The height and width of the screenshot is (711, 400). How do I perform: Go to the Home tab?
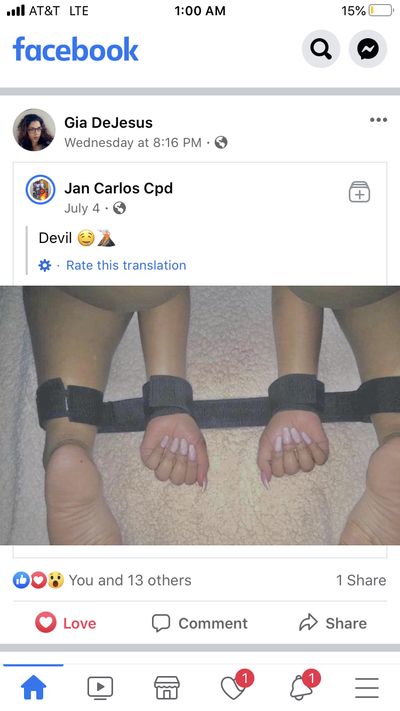click(x=34, y=687)
